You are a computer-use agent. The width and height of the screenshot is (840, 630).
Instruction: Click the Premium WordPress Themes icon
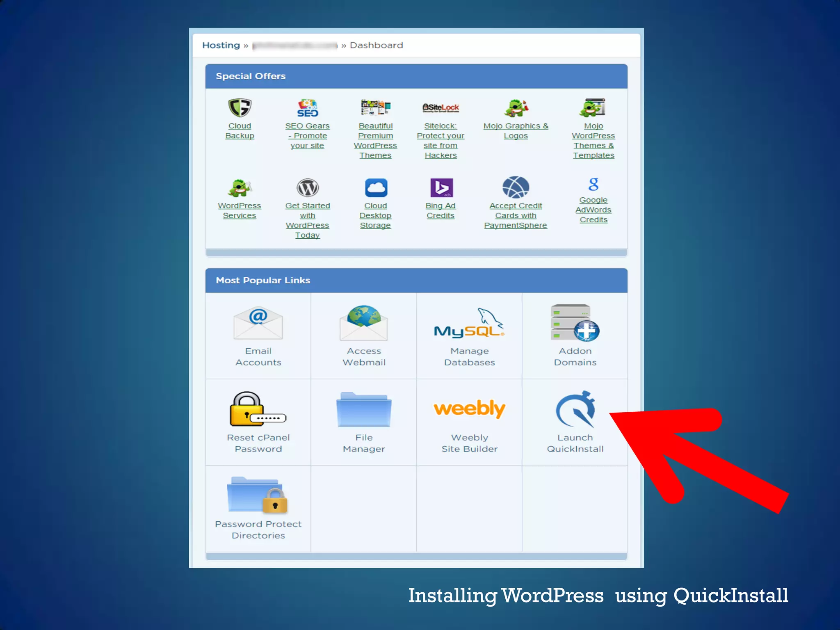pos(375,107)
